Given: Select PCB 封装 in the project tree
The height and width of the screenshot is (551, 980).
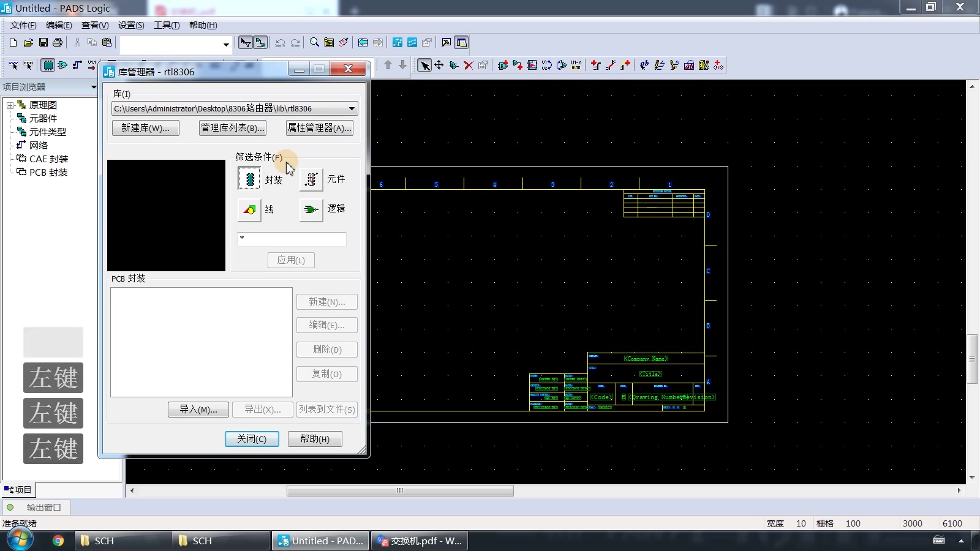Looking at the screenshot, I should (48, 173).
